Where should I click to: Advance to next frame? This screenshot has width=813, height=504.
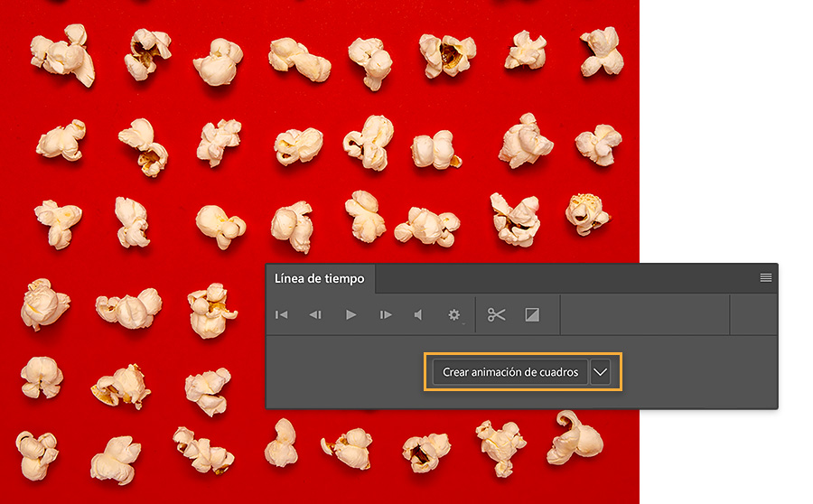tap(385, 314)
